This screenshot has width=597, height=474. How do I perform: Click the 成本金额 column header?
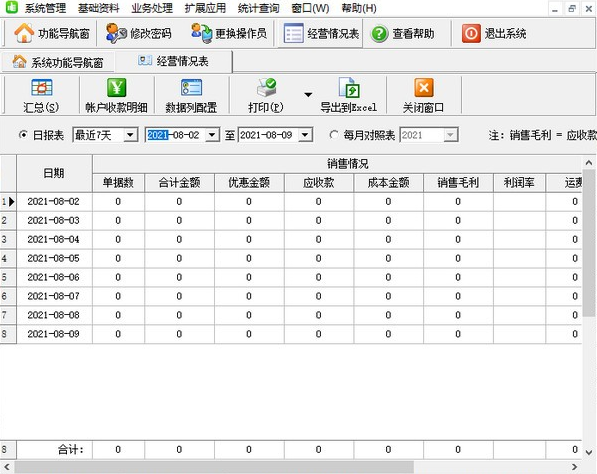388,183
